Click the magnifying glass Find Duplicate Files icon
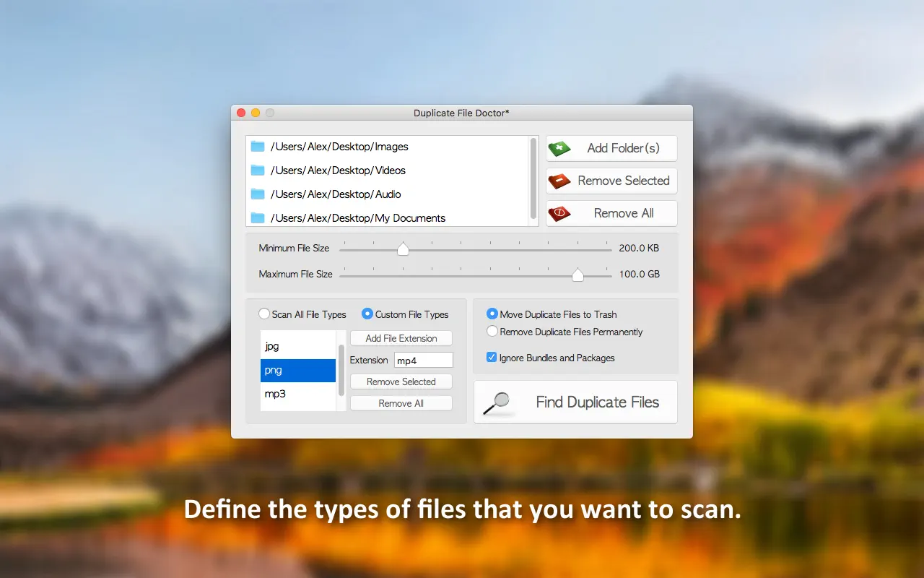Screen dimensions: 924x578 pos(497,403)
